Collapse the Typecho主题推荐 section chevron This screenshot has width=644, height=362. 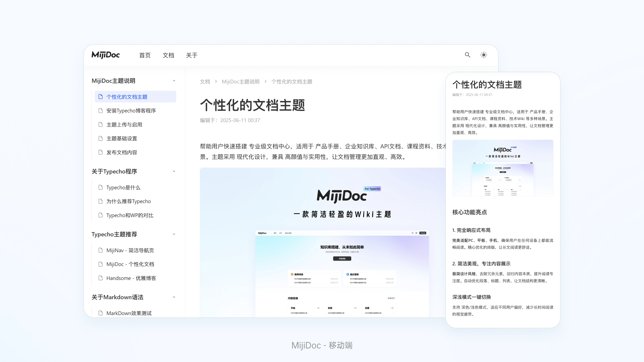point(174,234)
